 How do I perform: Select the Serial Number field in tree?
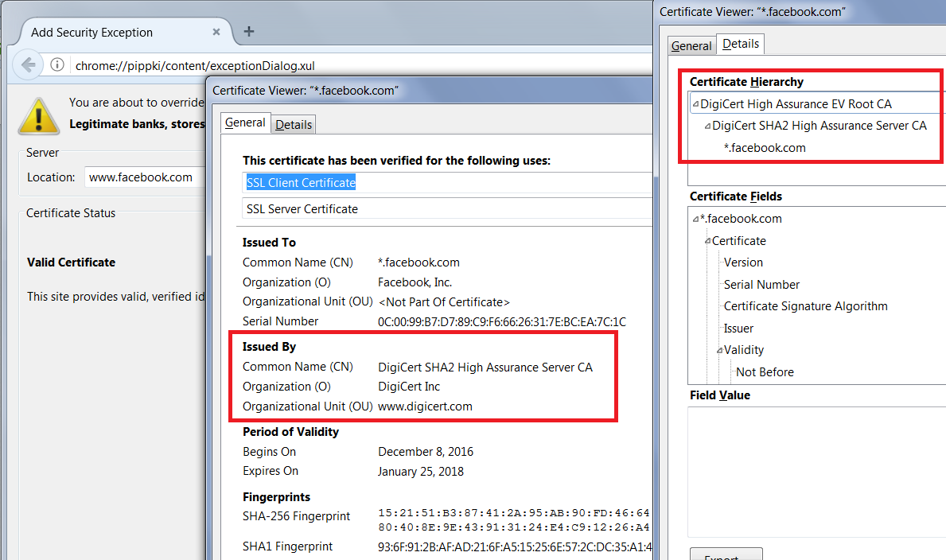tap(761, 285)
